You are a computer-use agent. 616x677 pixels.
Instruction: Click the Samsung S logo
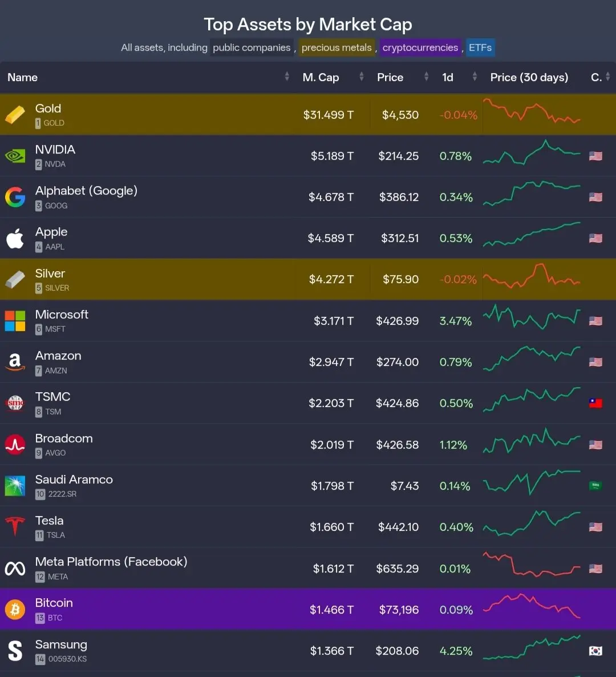15,651
